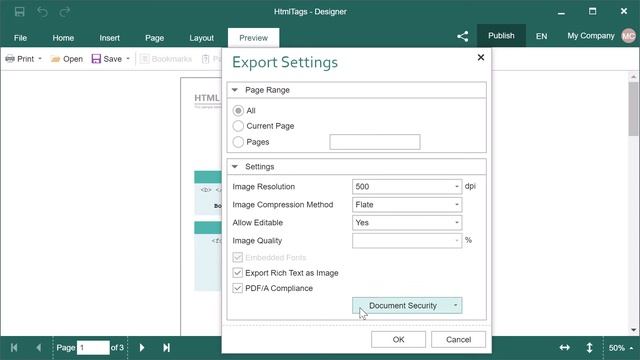Click the EN language selector
The image size is (640, 360).
(542, 36)
